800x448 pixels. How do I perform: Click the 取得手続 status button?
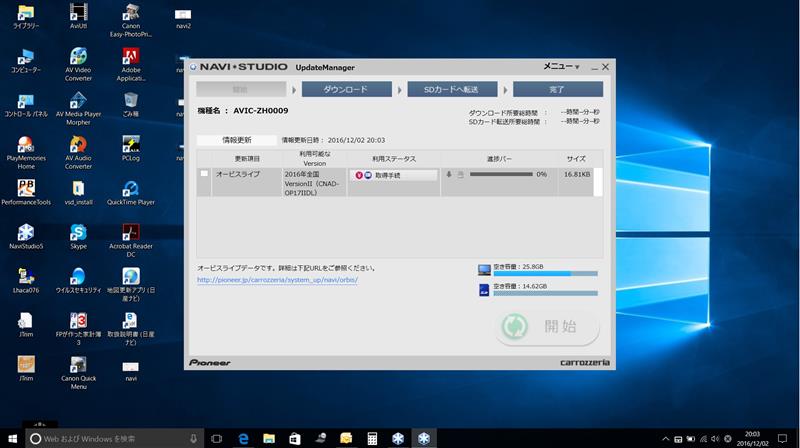tap(393, 175)
